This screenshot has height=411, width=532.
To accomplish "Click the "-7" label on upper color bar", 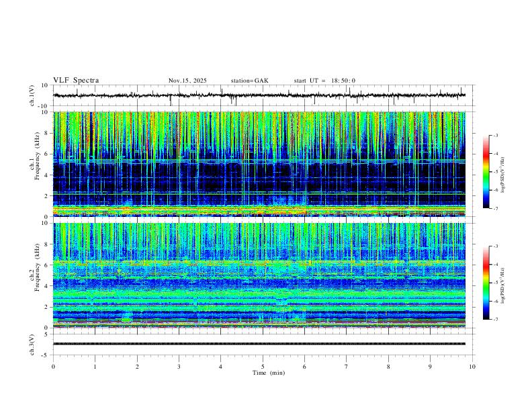I will pos(495,208).
